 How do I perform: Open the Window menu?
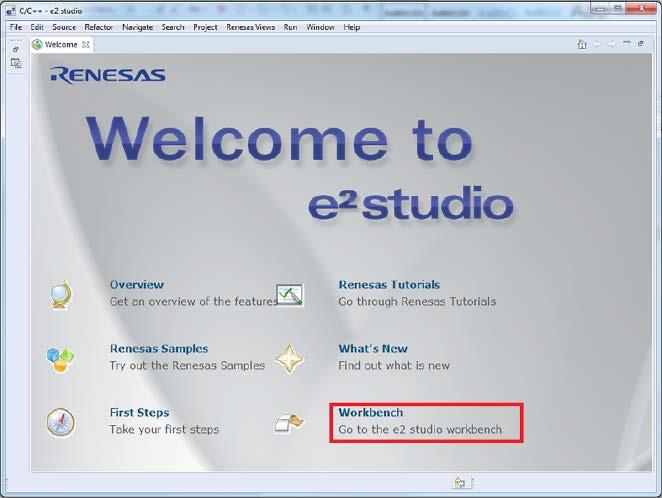point(320,27)
